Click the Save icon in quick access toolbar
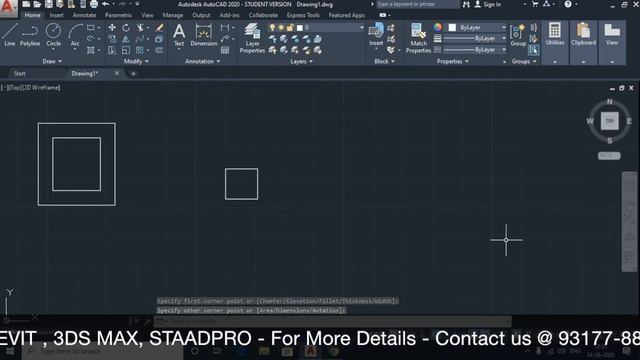 coord(49,4)
